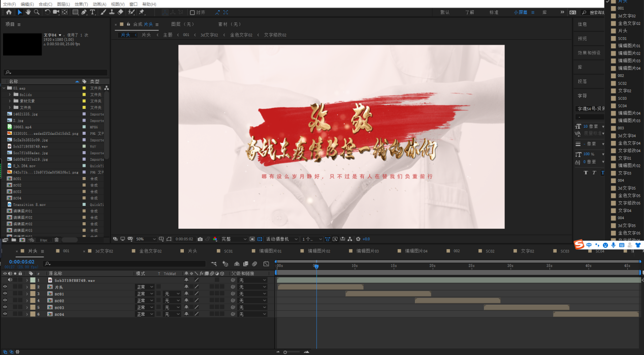Image resolution: width=644 pixels, height=355 pixels.
Task: Switch to the 金色文字02 timeline tab
Action: tap(150, 251)
